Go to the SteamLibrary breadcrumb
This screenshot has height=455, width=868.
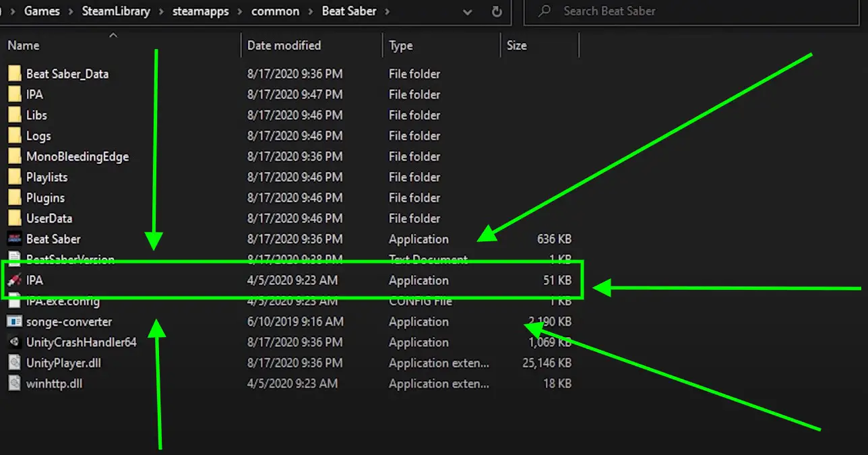click(x=115, y=11)
